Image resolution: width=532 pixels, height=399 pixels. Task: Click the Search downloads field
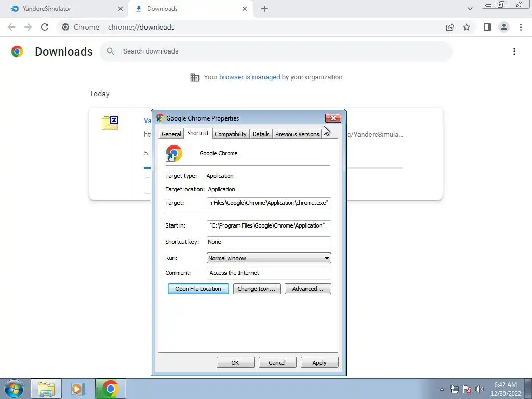point(276,51)
